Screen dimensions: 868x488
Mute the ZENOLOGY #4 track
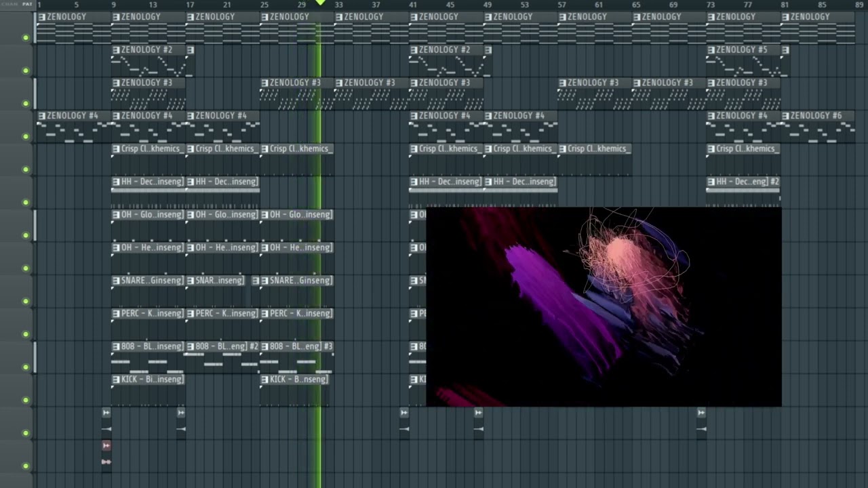(26, 136)
